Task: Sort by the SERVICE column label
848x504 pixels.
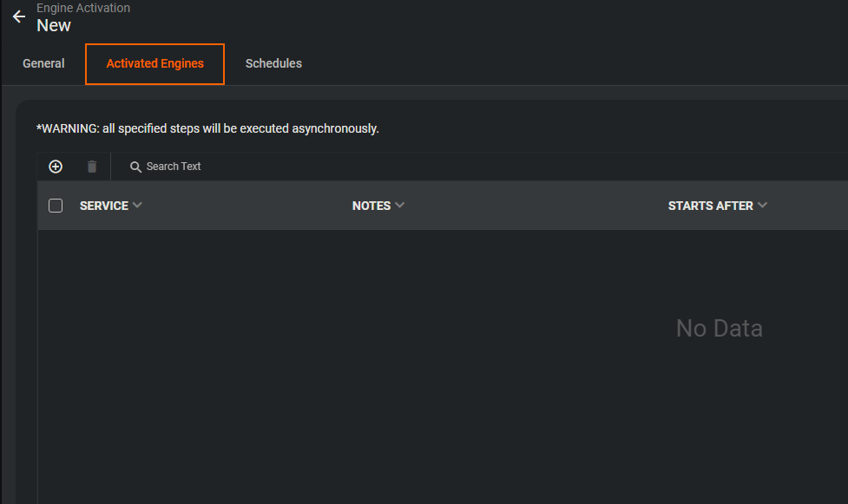Action: 103,206
